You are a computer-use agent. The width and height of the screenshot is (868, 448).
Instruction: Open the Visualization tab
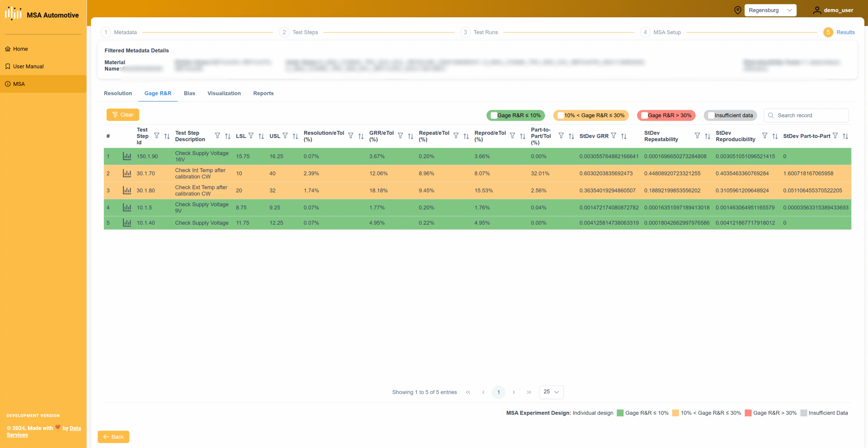[224, 93]
